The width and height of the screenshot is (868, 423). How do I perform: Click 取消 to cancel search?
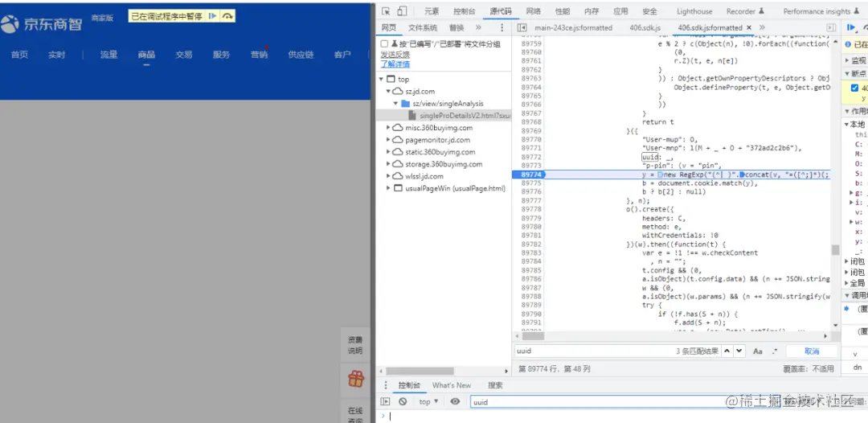(x=812, y=351)
